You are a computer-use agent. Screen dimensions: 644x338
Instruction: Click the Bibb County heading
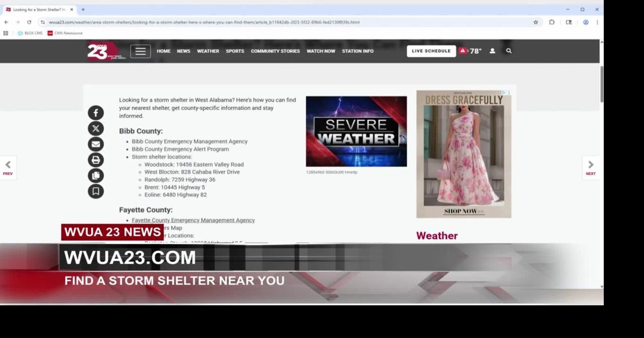(x=141, y=131)
